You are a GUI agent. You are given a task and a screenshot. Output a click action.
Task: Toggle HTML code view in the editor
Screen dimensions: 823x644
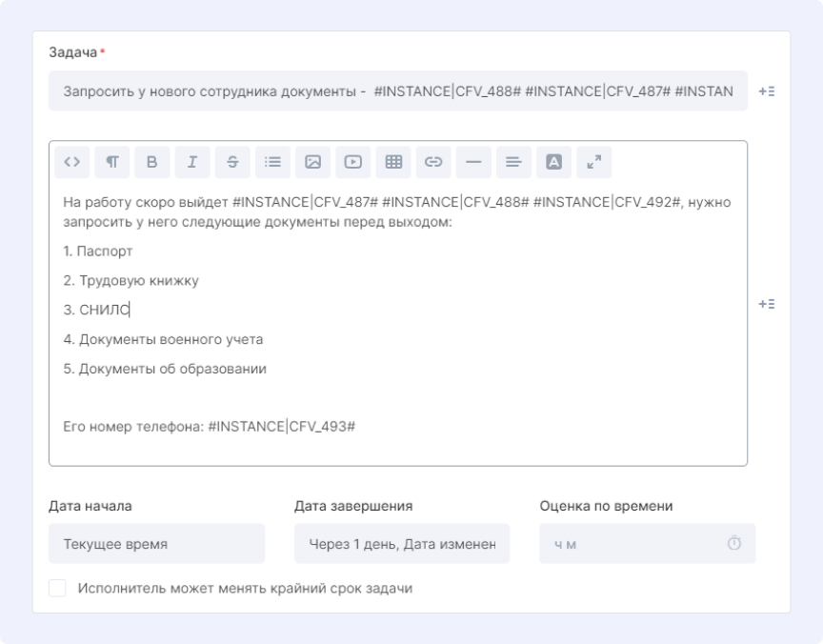(x=71, y=162)
